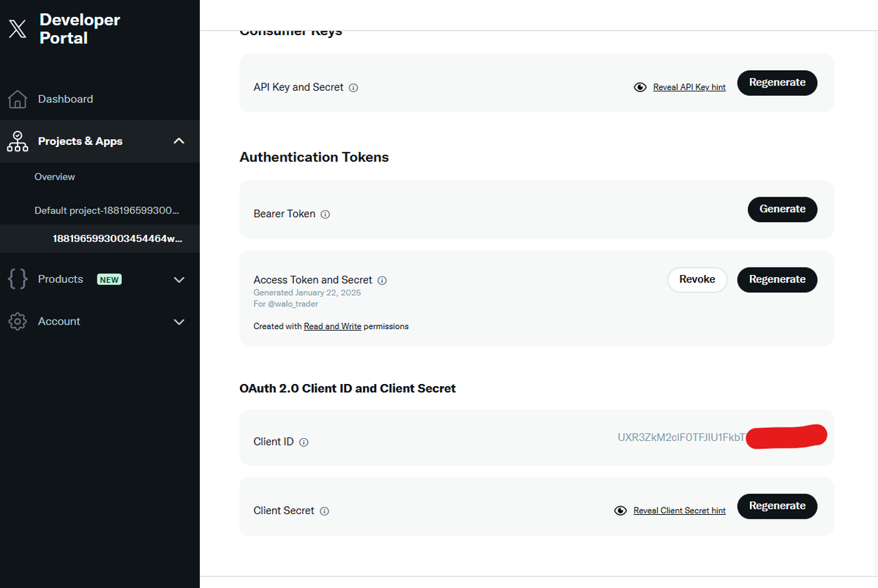Click the NEW badge beside Products
This screenshot has width=878, height=588.
(x=110, y=279)
